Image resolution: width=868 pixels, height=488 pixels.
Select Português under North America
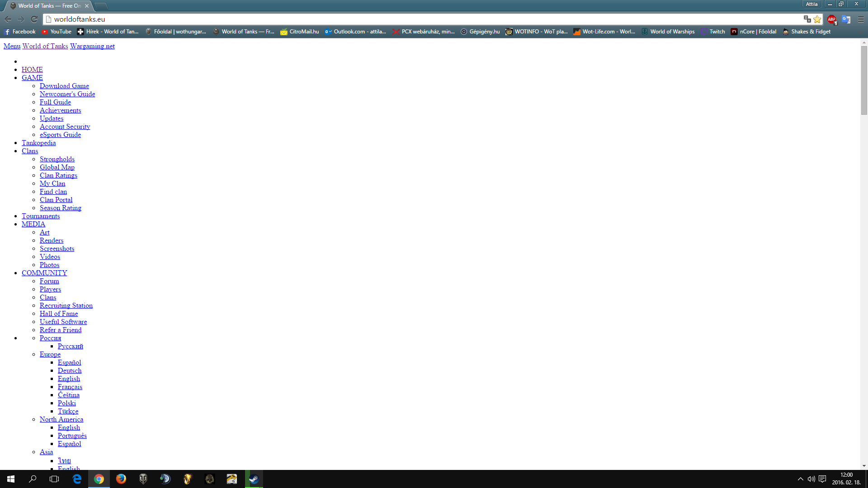point(72,436)
